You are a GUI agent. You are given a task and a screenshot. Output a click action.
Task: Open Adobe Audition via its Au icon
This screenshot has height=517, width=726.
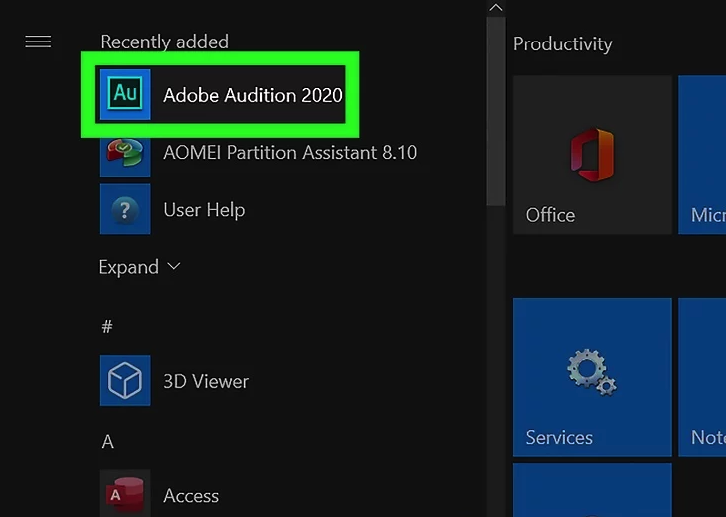pyautogui.click(x=125, y=95)
